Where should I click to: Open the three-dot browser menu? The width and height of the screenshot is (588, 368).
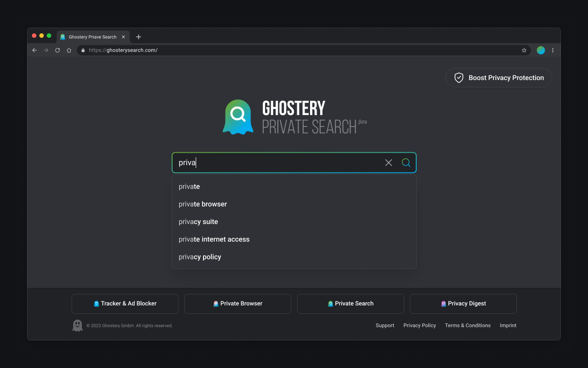click(x=553, y=50)
